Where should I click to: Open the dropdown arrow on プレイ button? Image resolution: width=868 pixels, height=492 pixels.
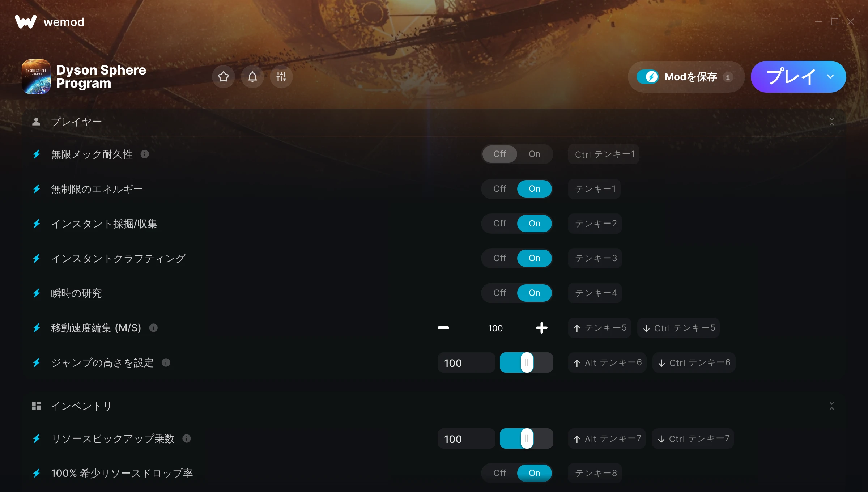coord(830,77)
